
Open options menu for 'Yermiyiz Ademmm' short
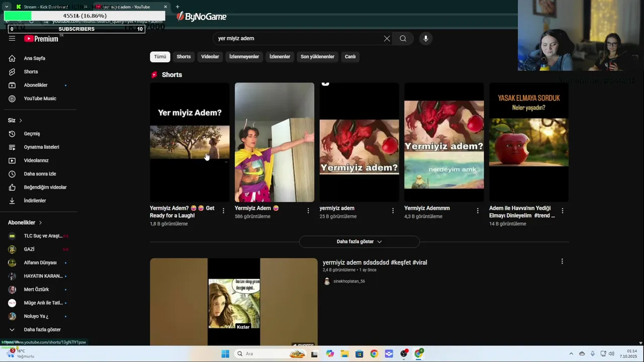click(478, 211)
